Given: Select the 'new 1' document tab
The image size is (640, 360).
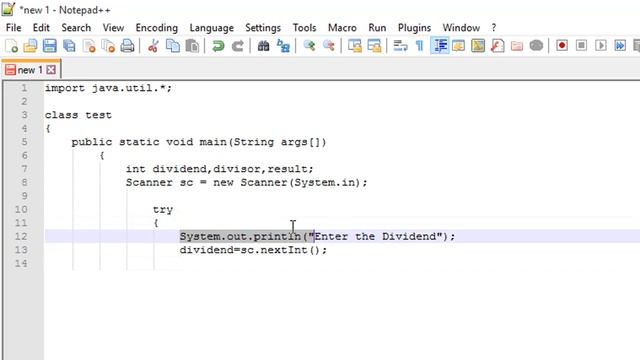Looking at the screenshot, I should [30, 70].
